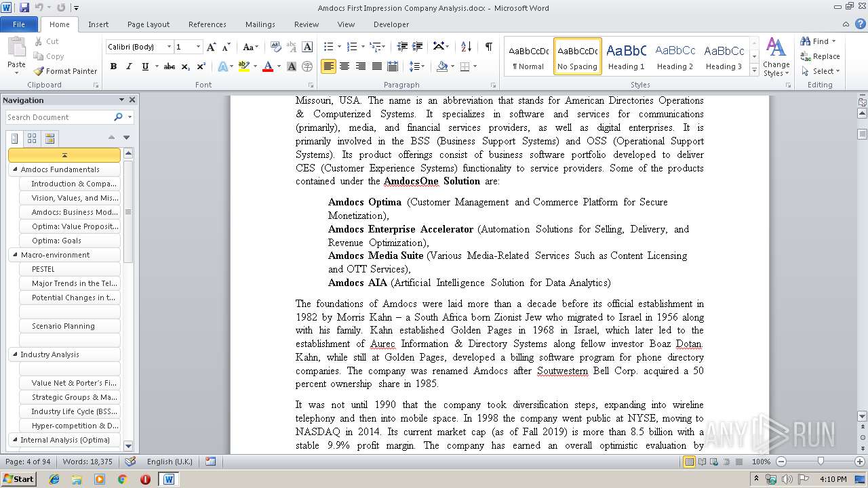Toggle underline formatting
This screenshot has height=488, width=868.
coord(145,66)
